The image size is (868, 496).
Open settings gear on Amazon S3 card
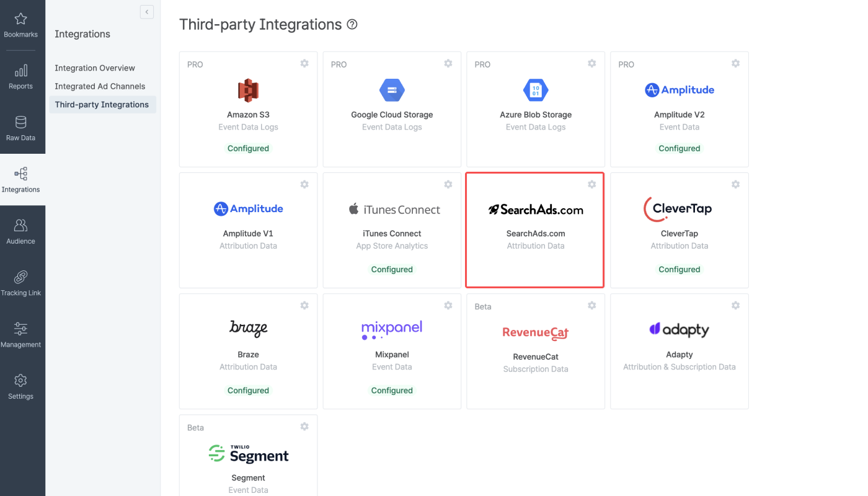pos(304,63)
